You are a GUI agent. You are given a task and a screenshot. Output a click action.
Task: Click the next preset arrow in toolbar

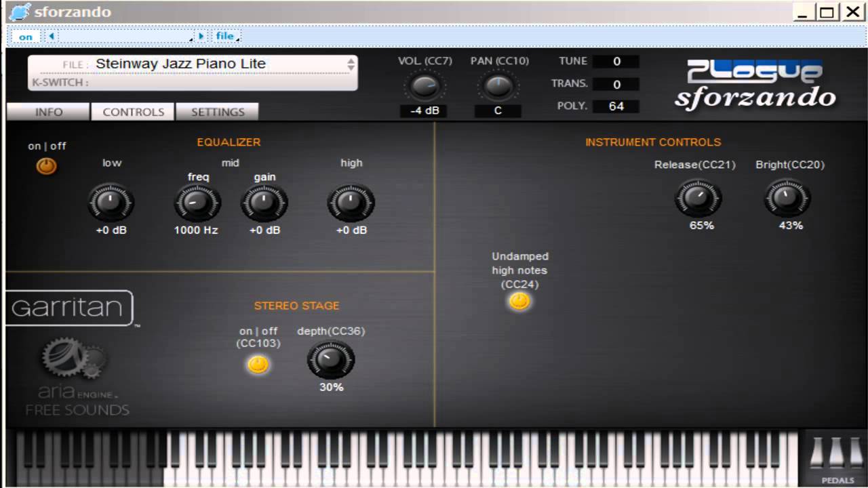coord(201,37)
